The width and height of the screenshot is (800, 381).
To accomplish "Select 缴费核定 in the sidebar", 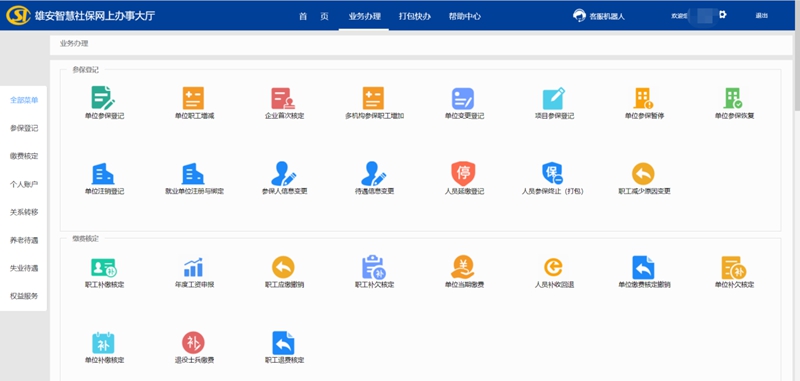I will [24, 156].
